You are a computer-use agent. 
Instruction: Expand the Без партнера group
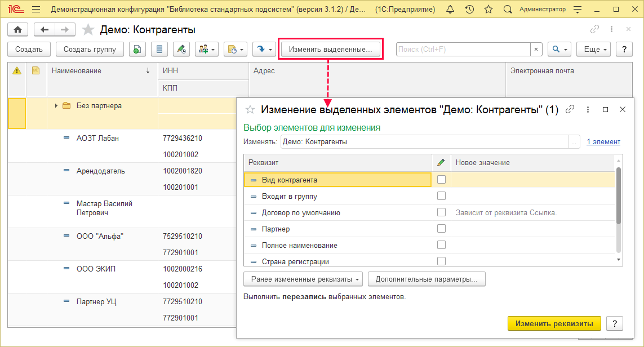[x=56, y=105]
